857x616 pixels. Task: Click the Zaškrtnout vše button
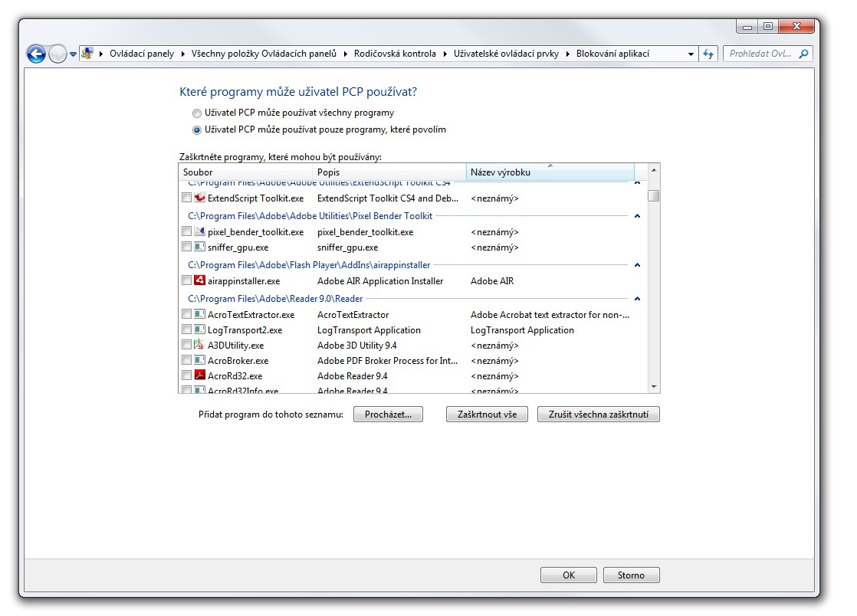pyautogui.click(x=487, y=414)
